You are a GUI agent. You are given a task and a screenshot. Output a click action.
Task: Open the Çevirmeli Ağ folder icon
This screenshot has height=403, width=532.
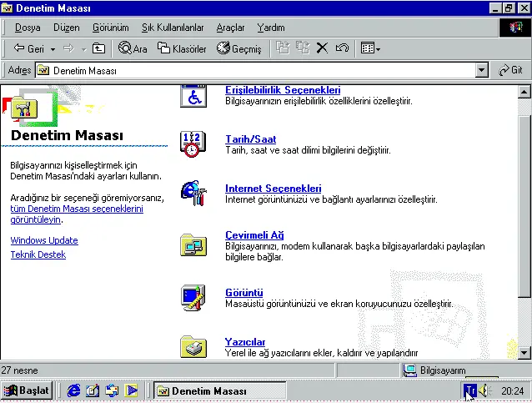click(193, 244)
